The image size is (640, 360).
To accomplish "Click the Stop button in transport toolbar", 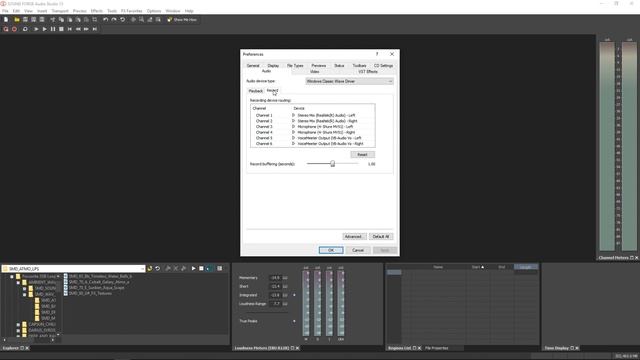I will click(61, 29).
